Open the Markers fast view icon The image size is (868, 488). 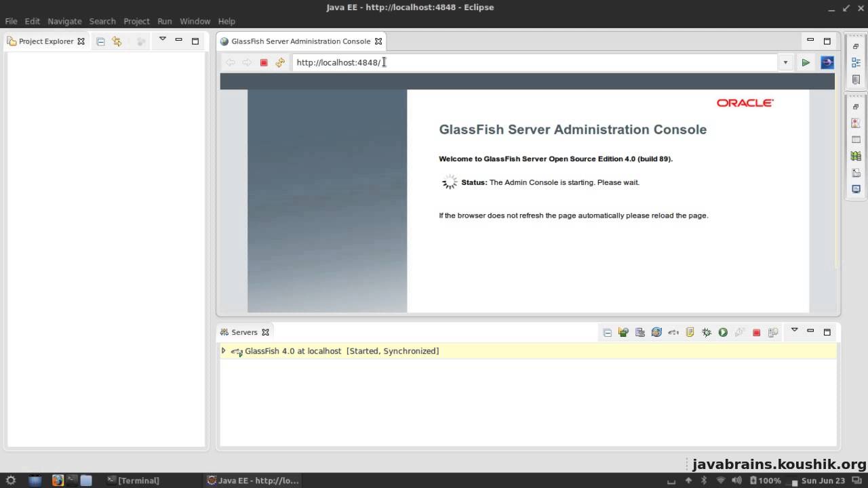tap(856, 123)
